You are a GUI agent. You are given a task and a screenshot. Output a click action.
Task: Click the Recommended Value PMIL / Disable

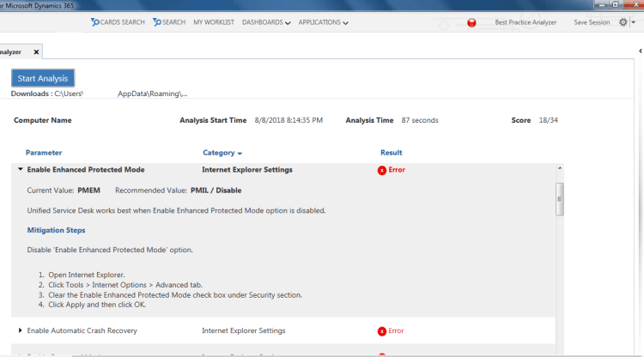[216, 191]
